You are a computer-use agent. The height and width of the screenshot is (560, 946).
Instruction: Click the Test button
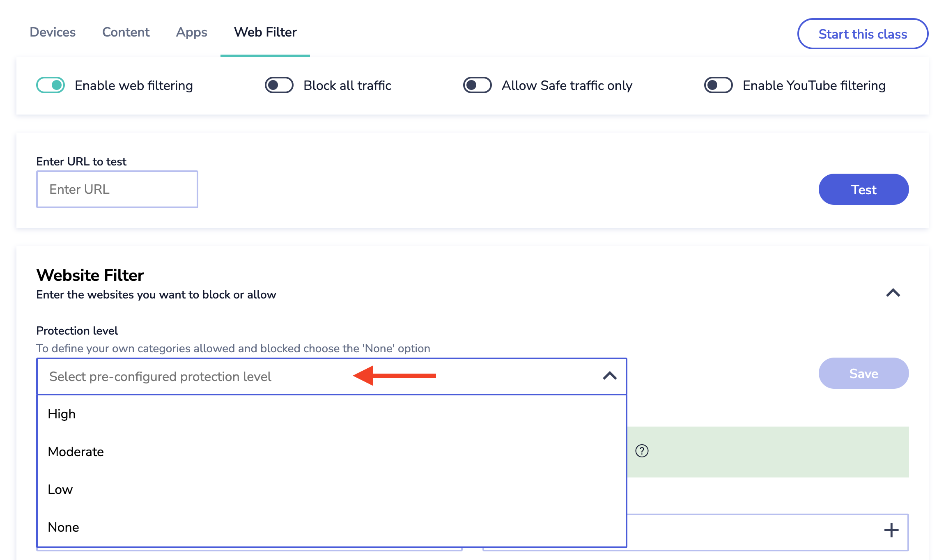[x=863, y=189]
